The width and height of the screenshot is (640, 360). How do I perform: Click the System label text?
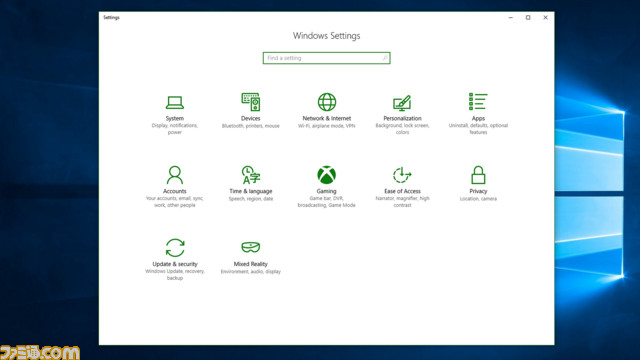(x=175, y=118)
